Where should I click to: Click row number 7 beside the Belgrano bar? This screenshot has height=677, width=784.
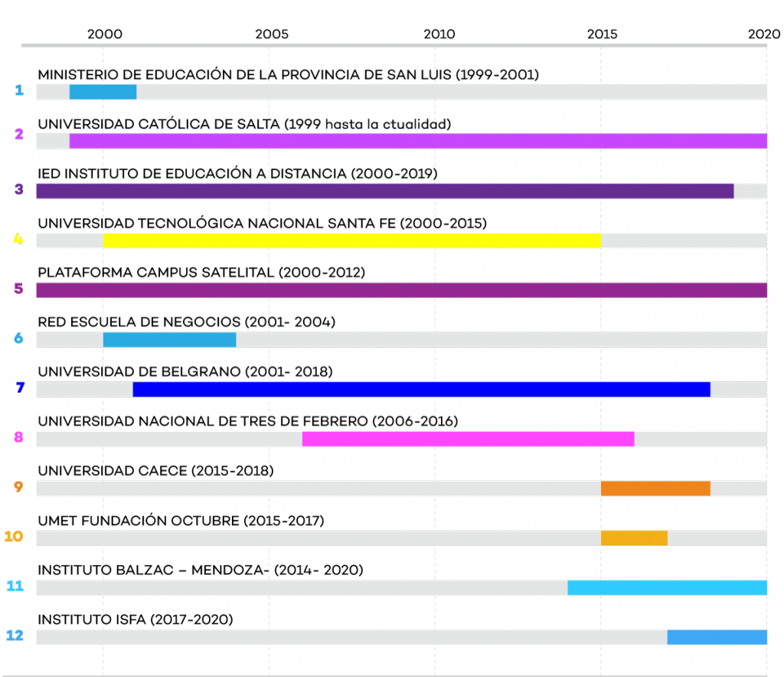(x=20, y=388)
